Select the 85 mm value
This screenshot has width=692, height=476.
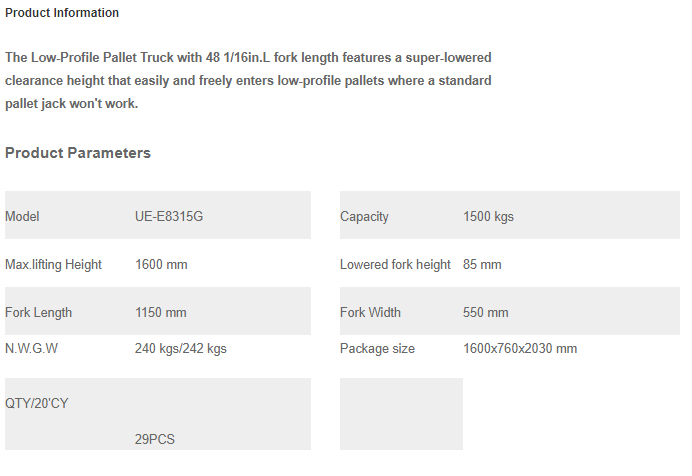pyautogui.click(x=482, y=265)
